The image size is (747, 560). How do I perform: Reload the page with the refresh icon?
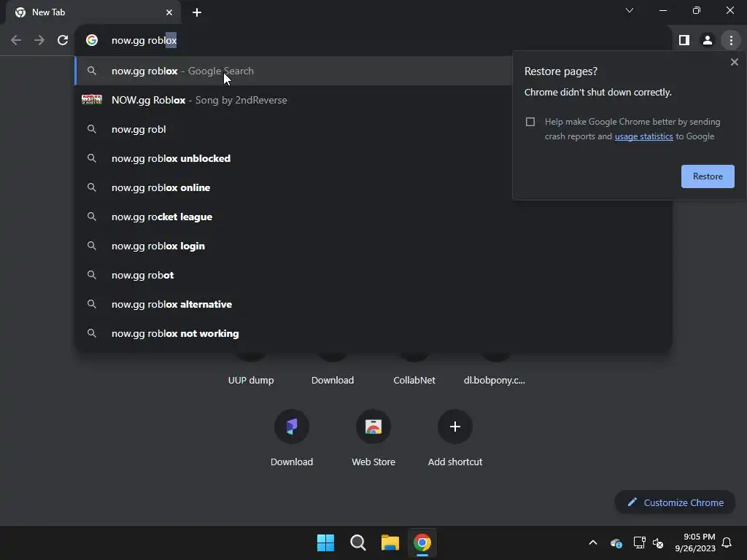(63, 41)
